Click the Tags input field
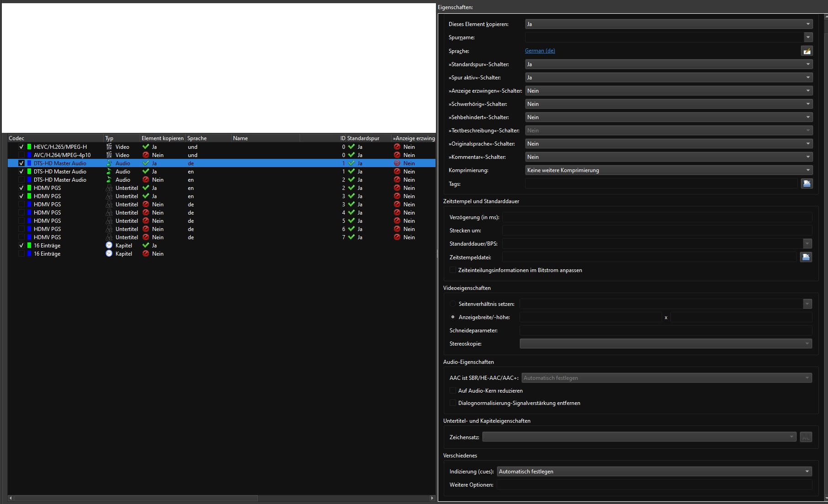 click(x=661, y=184)
